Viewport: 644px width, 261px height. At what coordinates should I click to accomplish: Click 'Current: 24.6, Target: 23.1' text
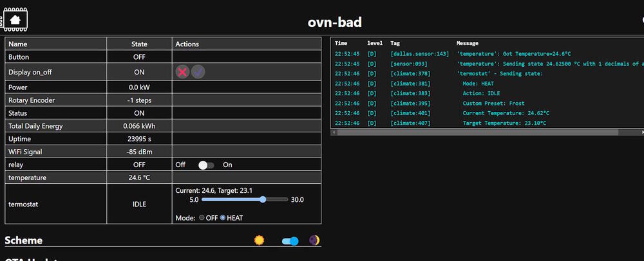coord(214,190)
